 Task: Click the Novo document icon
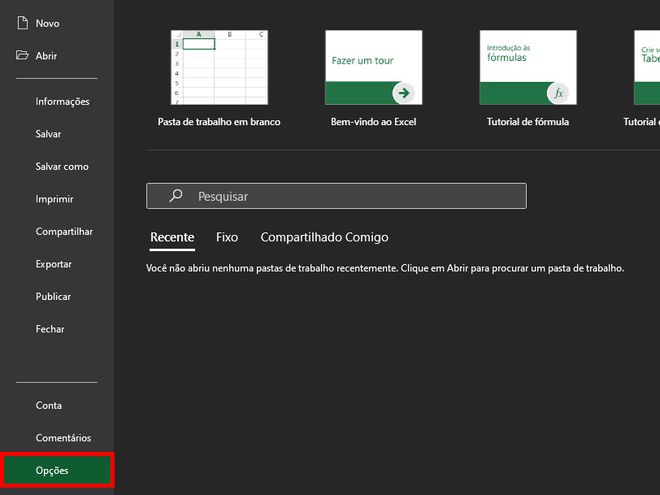23,23
